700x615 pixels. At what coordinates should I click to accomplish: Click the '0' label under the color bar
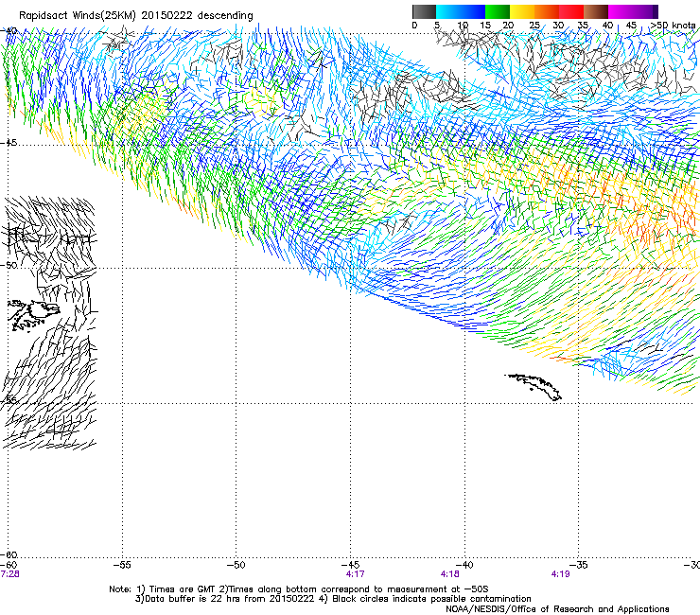point(414,26)
